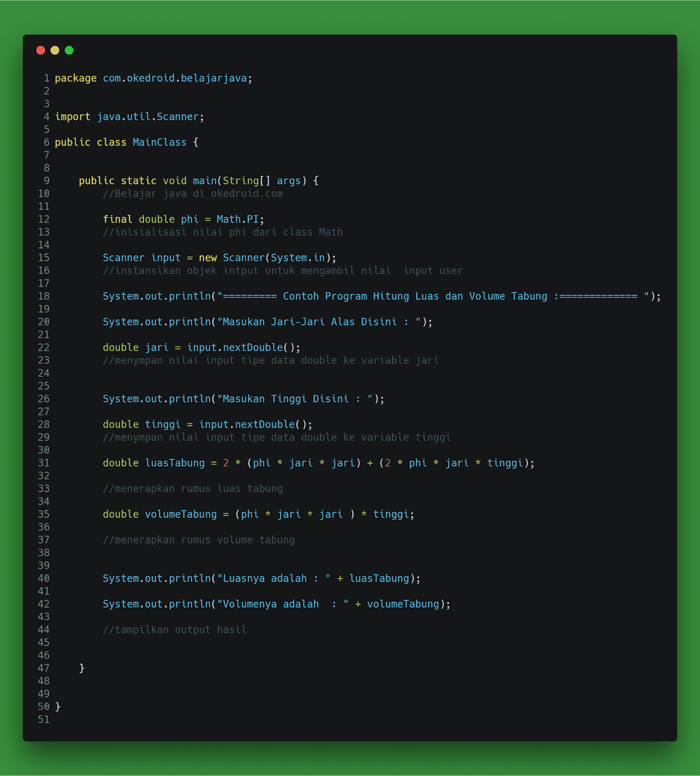Image resolution: width=700 pixels, height=776 pixels.
Task: Click the println 'Luasnya adalah' line
Action: 261,579
